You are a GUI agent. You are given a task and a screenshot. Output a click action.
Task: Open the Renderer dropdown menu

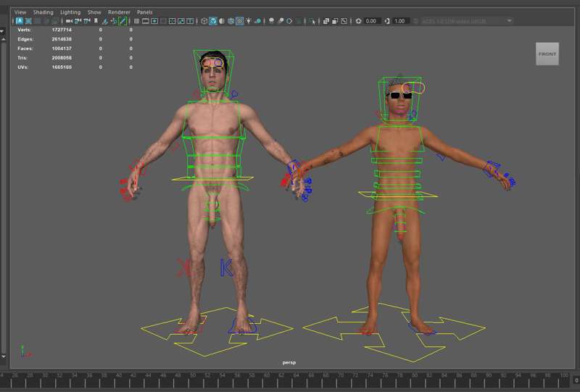tap(119, 12)
